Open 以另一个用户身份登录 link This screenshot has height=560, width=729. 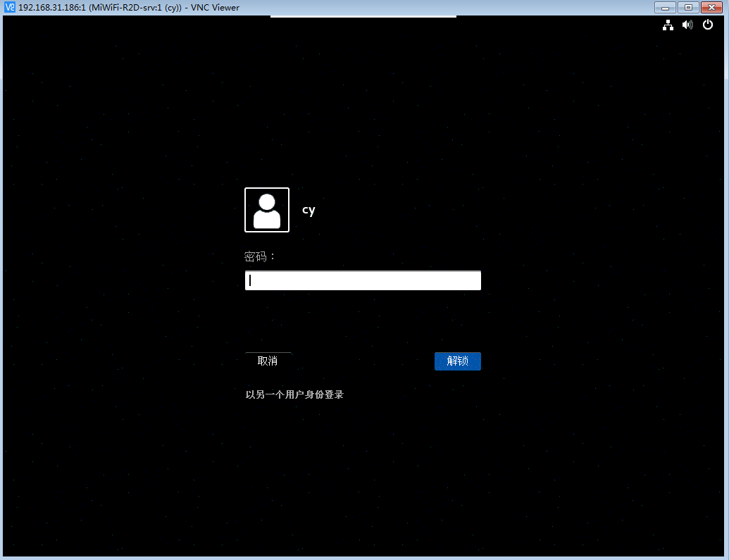tap(294, 394)
